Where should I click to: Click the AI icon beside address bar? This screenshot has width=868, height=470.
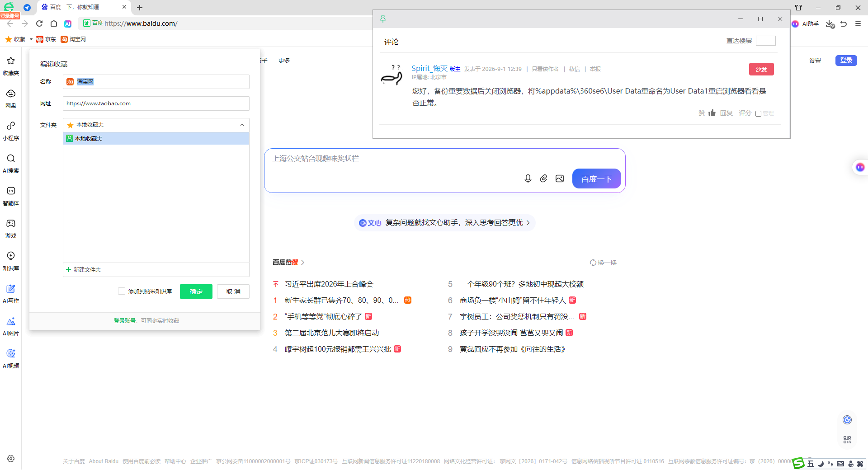(x=68, y=23)
